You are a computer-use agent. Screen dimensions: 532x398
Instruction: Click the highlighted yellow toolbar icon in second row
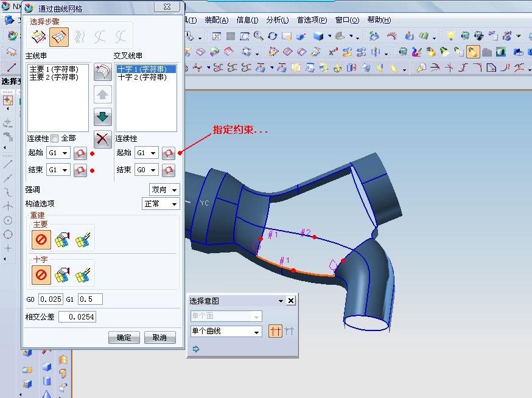(472, 52)
